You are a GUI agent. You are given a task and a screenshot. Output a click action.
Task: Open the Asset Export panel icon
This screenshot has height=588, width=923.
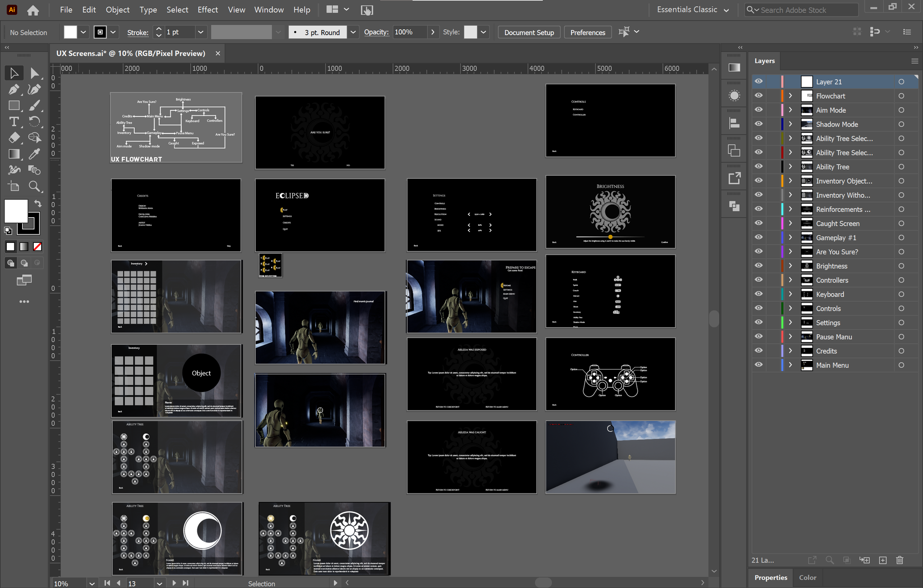coord(734,178)
